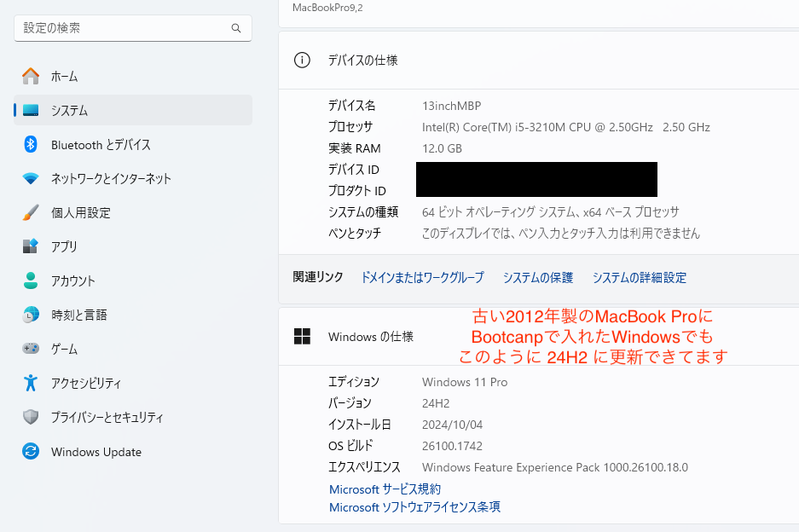Go to 時刻と言語 settings
This screenshot has width=799, height=532.
(x=133, y=315)
